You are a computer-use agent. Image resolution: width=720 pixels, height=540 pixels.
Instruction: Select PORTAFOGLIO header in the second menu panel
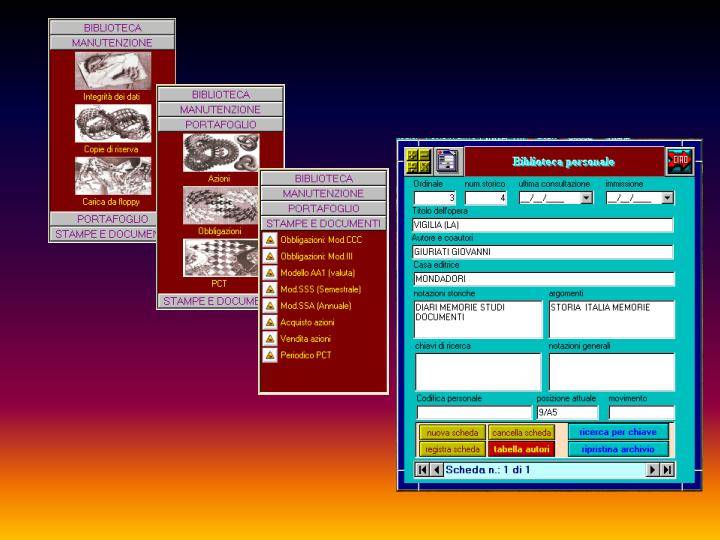coord(220,124)
